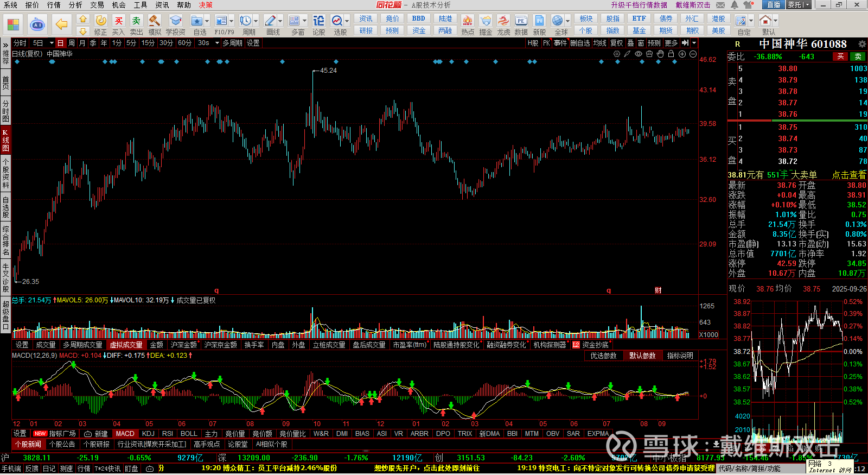The width and height of the screenshot is (868, 475).
Task: Click the 45.24 high price marker
Action: click(328, 71)
